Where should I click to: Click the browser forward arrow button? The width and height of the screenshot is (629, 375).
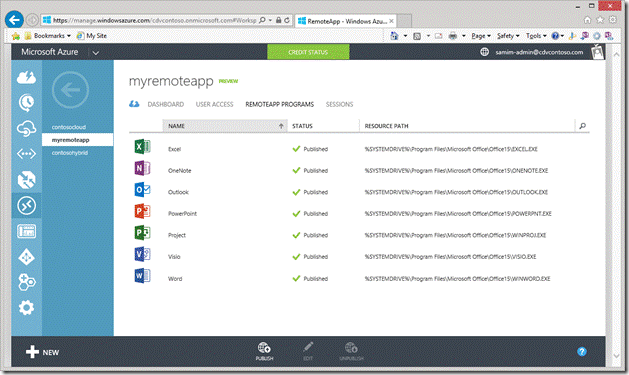pos(32,20)
